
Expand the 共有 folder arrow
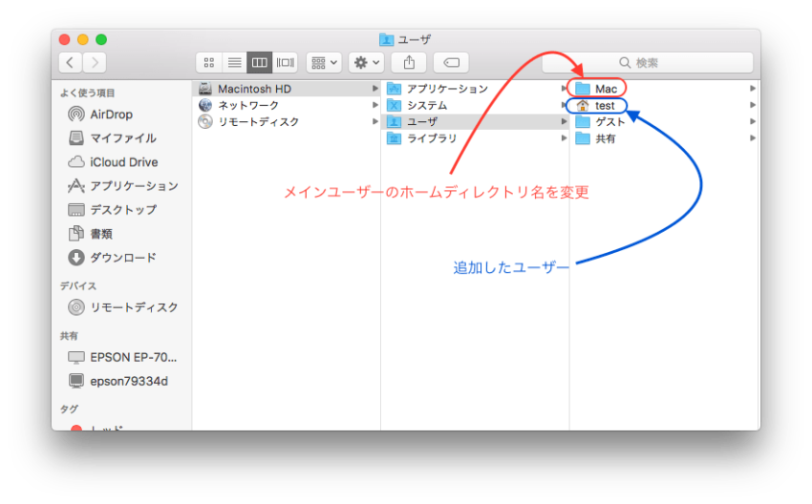[x=753, y=138]
